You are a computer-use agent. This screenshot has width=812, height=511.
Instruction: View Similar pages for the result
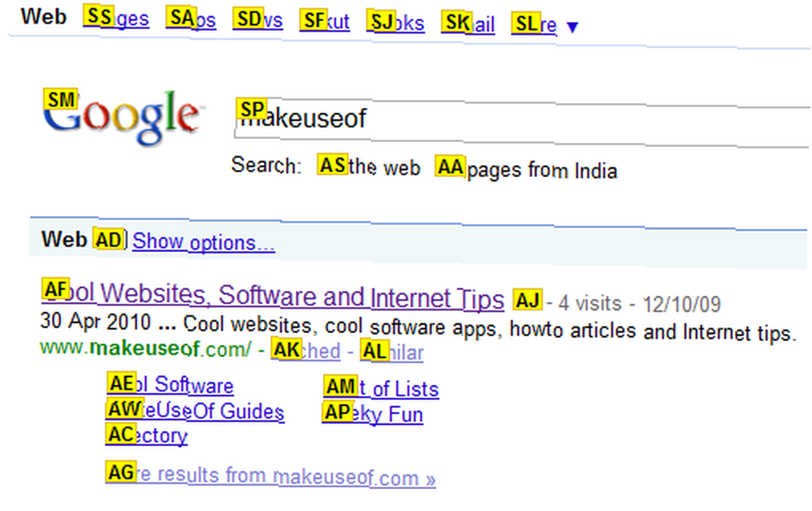click(392, 352)
